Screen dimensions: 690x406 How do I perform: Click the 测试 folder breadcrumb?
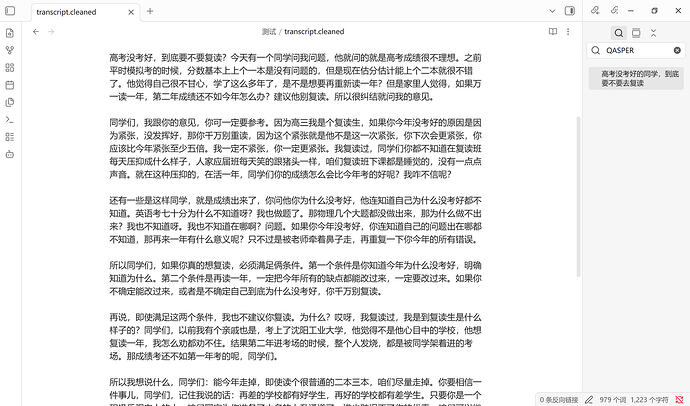(x=269, y=32)
